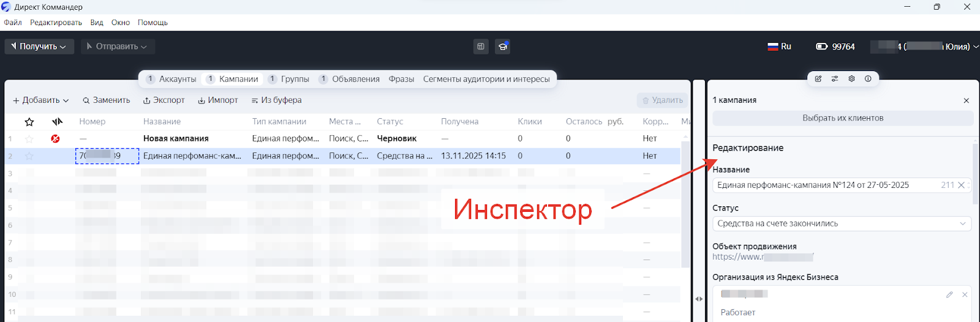980x322 pixels.
Task: Edit the Yandex Business organization pencil icon
Action: coord(949,294)
